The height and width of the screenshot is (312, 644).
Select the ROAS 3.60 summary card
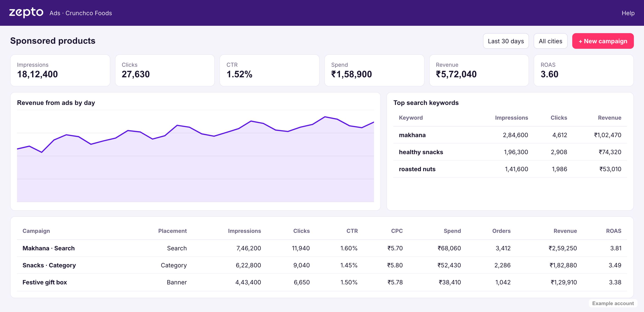point(584,70)
